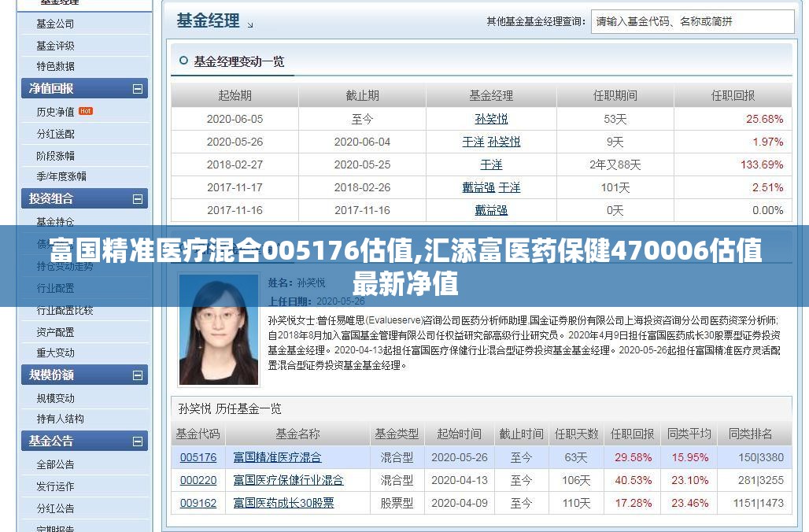
Task: Open 行业配置比较 in the sidebar
Action: pyautogui.click(x=65, y=310)
